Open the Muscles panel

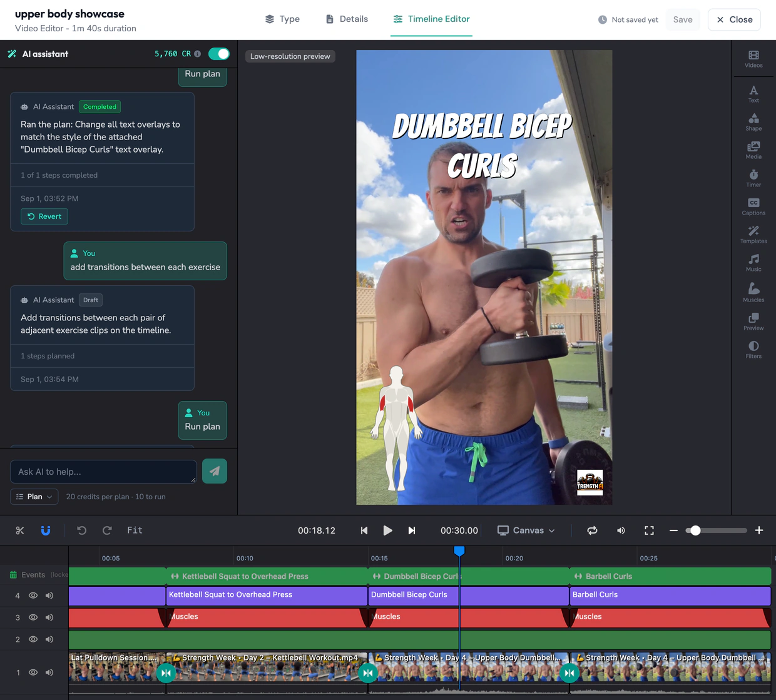point(753,292)
